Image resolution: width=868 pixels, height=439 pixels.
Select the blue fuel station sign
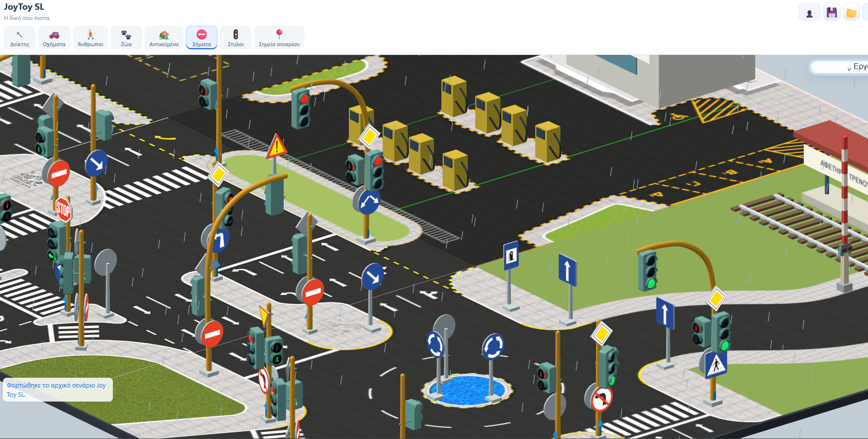[510, 255]
